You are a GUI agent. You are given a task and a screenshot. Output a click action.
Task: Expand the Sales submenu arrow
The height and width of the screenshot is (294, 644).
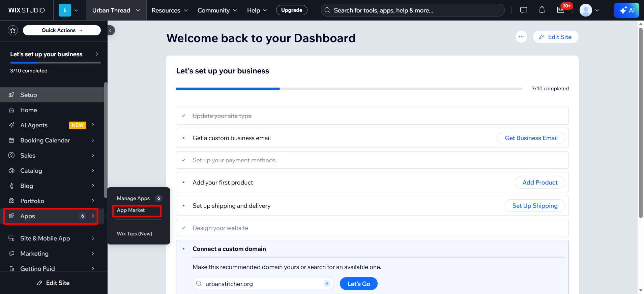(x=93, y=155)
